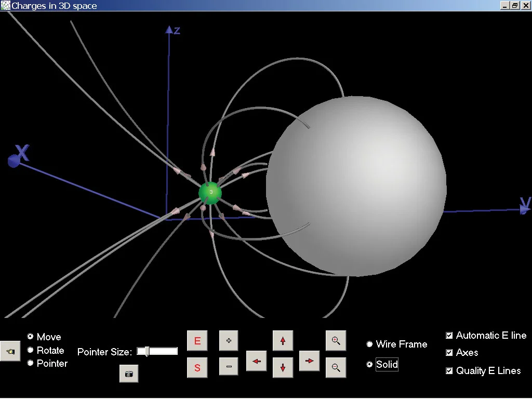Select the Pointer mode radio button
This screenshot has width=532, height=399.
pyautogui.click(x=30, y=364)
